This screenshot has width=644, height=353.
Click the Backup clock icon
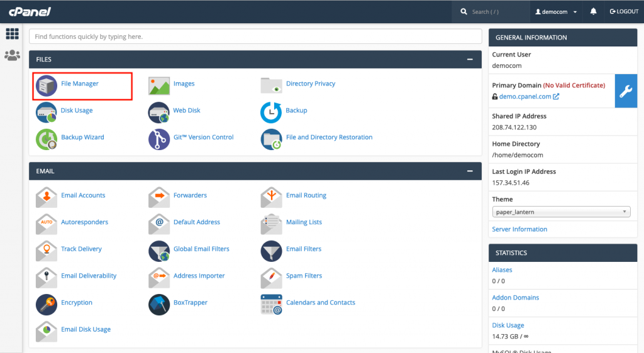271,112
